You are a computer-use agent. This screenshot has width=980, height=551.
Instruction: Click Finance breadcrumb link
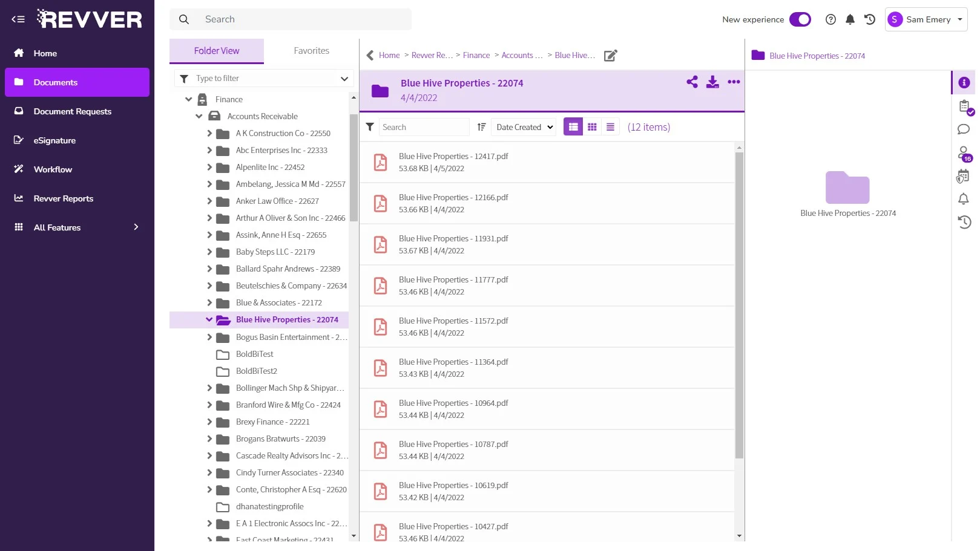tap(476, 56)
